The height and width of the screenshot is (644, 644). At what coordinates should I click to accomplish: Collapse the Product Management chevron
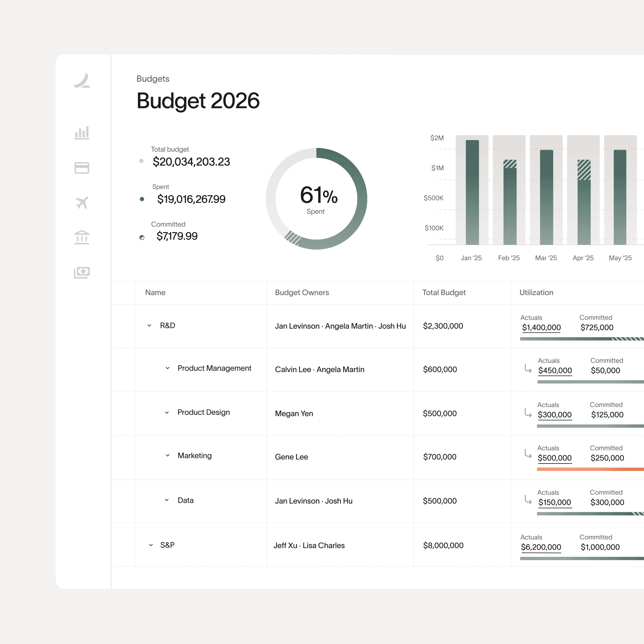point(167,368)
